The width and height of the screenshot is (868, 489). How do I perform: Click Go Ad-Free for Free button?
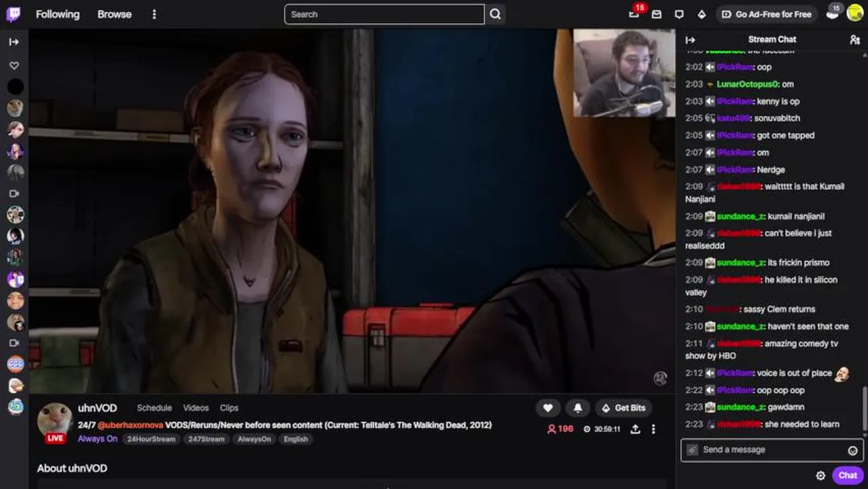point(766,14)
